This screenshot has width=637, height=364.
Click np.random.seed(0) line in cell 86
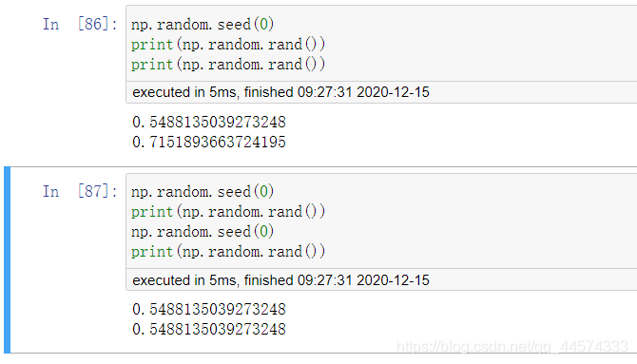tap(203, 25)
